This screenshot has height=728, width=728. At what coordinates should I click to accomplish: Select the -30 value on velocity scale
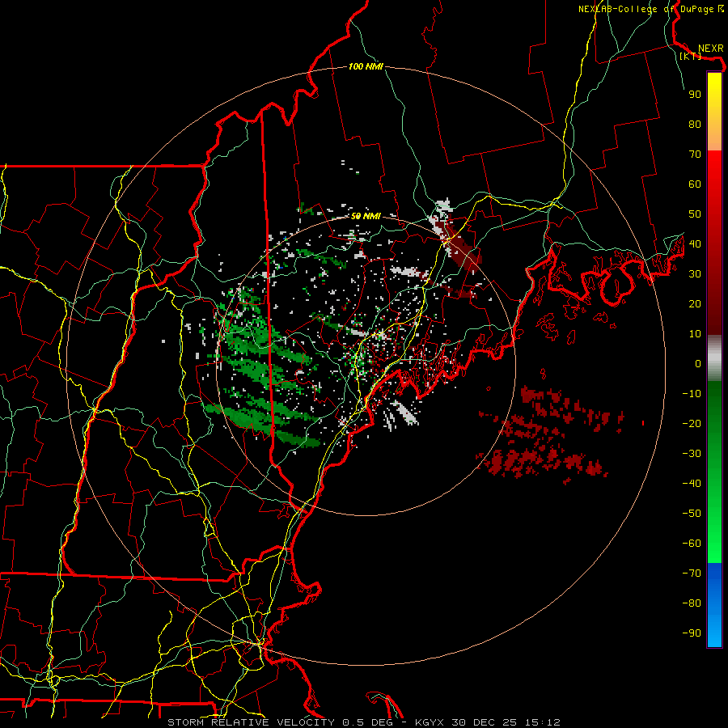point(692,454)
